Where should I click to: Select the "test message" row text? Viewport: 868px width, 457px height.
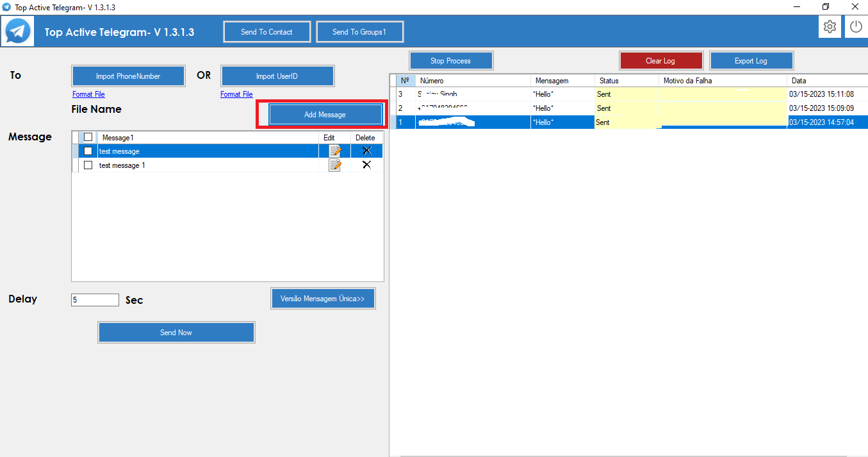coord(119,151)
